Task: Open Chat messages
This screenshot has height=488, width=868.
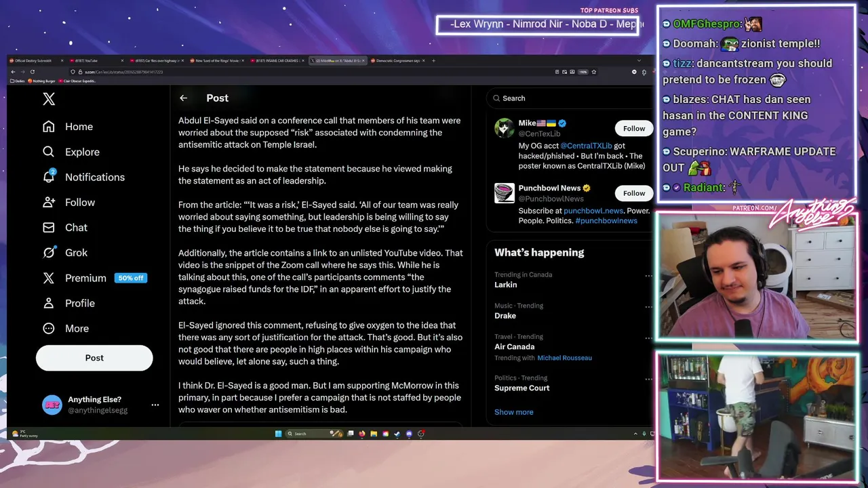Action: point(64,227)
